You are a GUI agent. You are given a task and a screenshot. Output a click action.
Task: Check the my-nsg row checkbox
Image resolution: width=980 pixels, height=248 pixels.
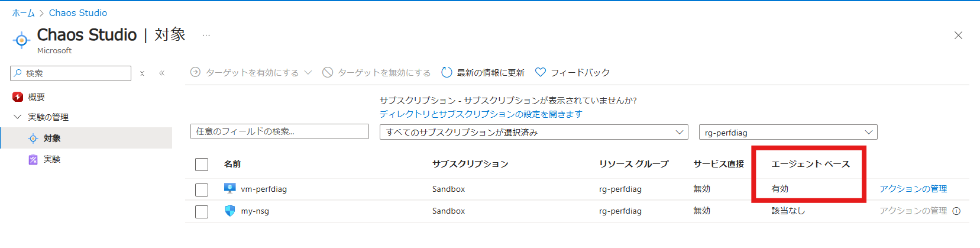[x=202, y=211]
